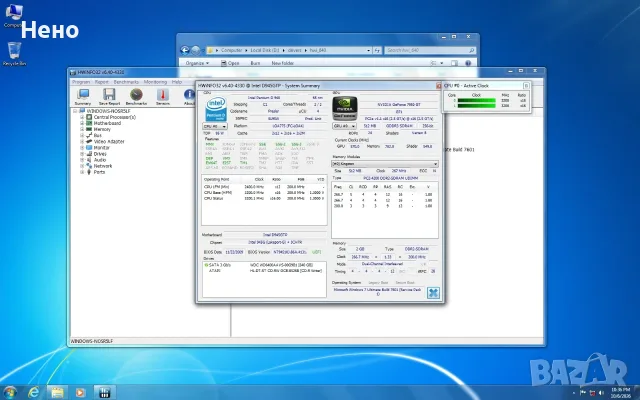The width and height of the screenshot is (640, 400).
Task: Click drivers in the Explorer breadcrumb
Action: click(x=295, y=50)
